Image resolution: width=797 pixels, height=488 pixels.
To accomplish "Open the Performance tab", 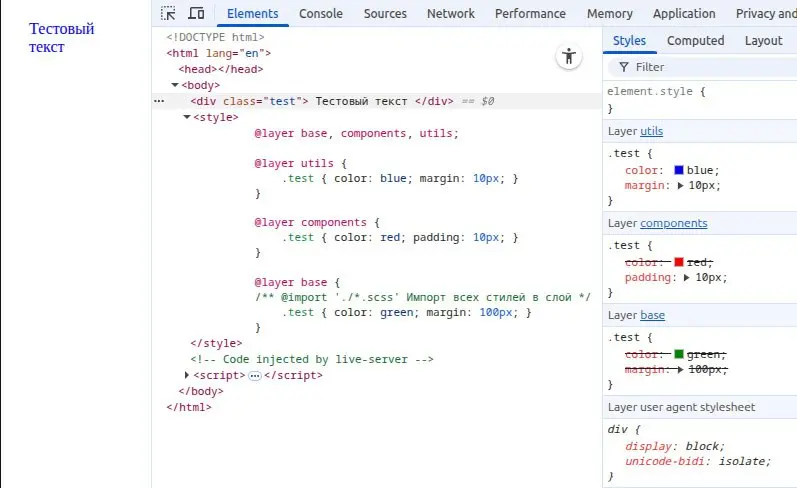I will pyautogui.click(x=530, y=14).
